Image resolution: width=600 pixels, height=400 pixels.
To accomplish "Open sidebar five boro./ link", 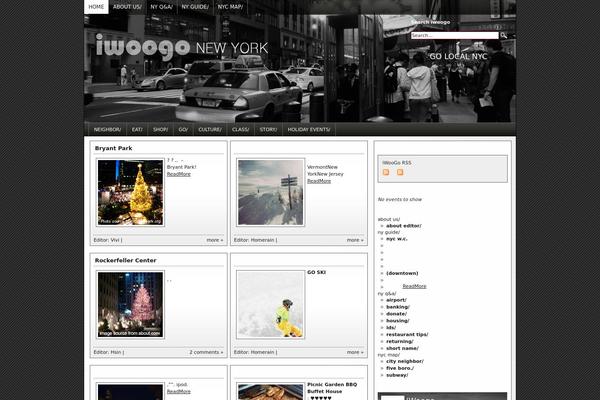I will [x=400, y=368].
